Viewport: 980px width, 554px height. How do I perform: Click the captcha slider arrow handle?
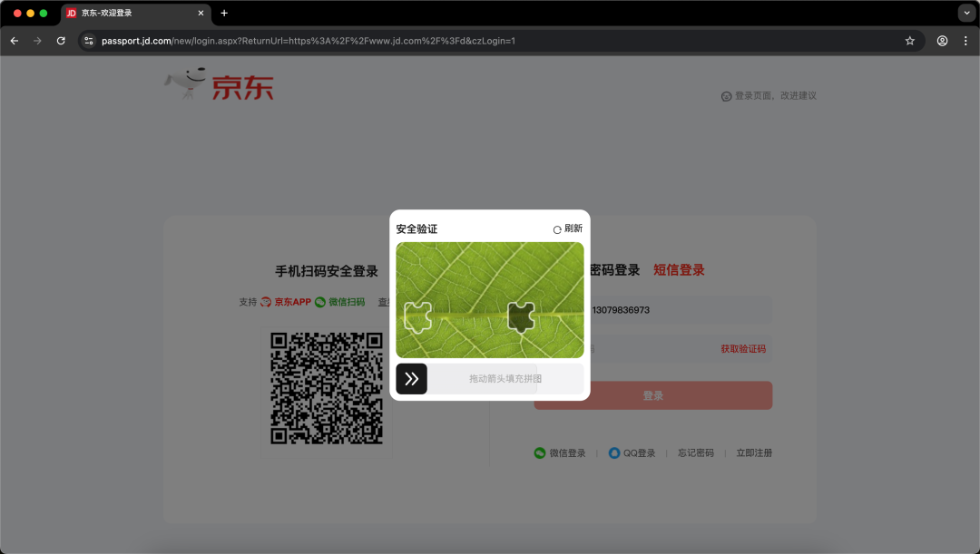411,379
